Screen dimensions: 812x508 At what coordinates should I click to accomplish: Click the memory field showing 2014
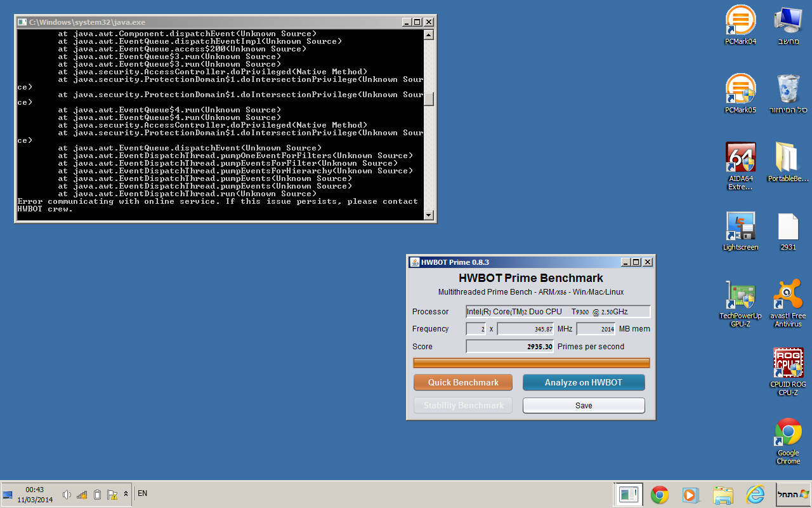click(x=596, y=329)
